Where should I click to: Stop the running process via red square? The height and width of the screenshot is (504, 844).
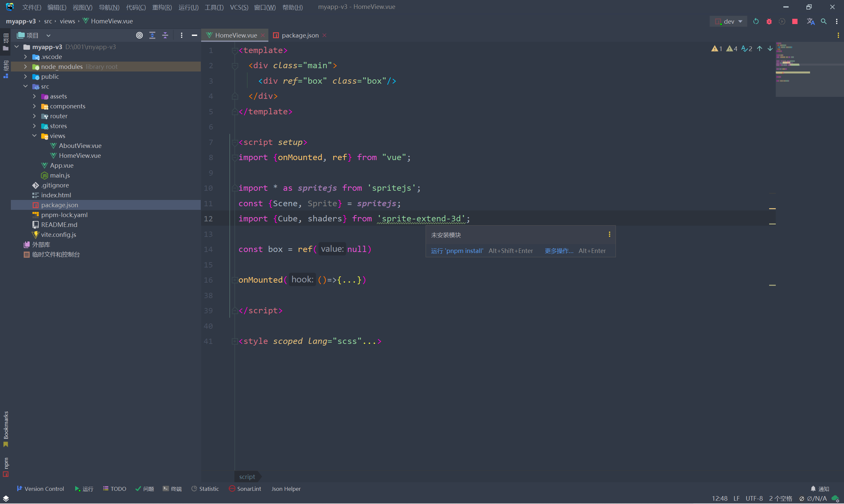pyautogui.click(x=795, y=21)
